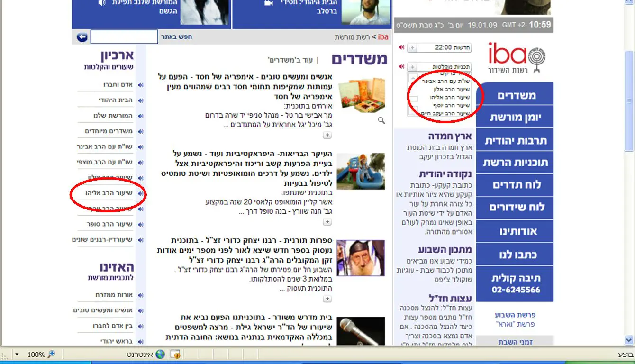The image size is (635, 364).
Task: Click the popup blocker status bar icon
Action: point(175,355)
